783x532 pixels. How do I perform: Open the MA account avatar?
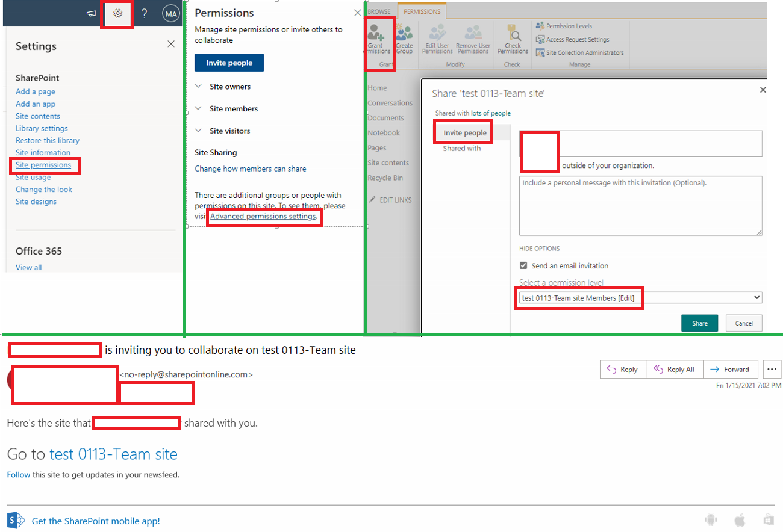click(171, 13)
